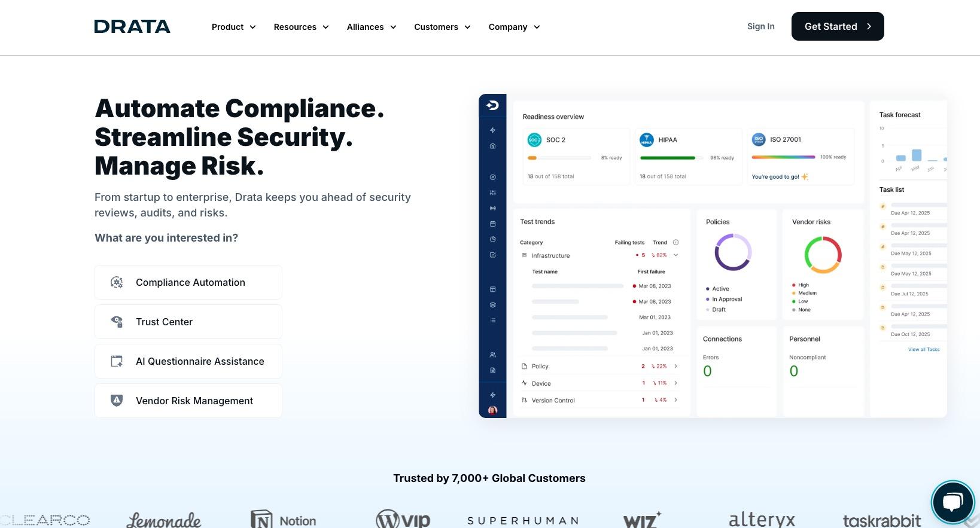Click the ISO 27001 badge icon
This screenshot has height=528, width=980.
(759, 139)
